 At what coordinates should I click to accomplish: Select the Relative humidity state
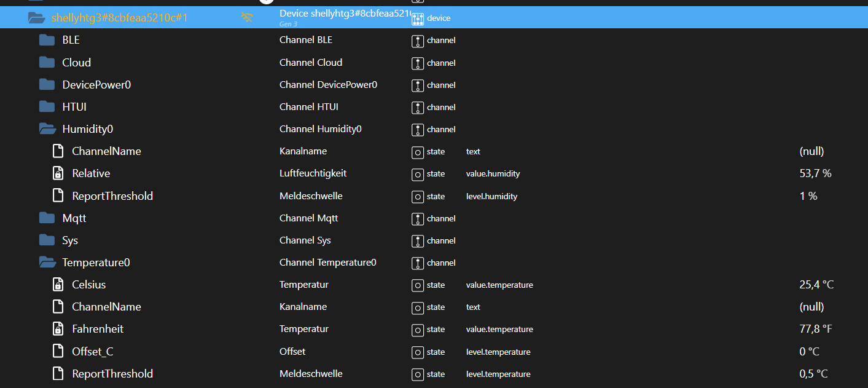91,173
